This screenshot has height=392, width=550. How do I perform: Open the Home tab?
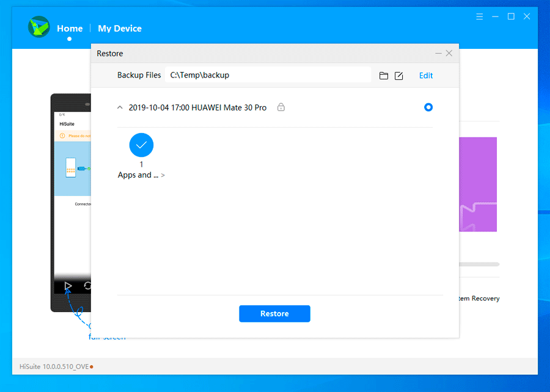70,28
